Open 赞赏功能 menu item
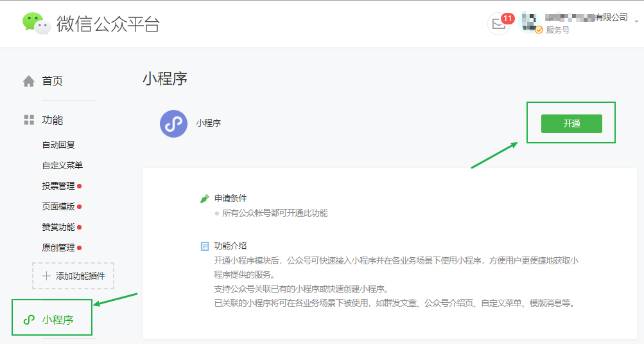This screenshot has width=644, height=344. 58,227
